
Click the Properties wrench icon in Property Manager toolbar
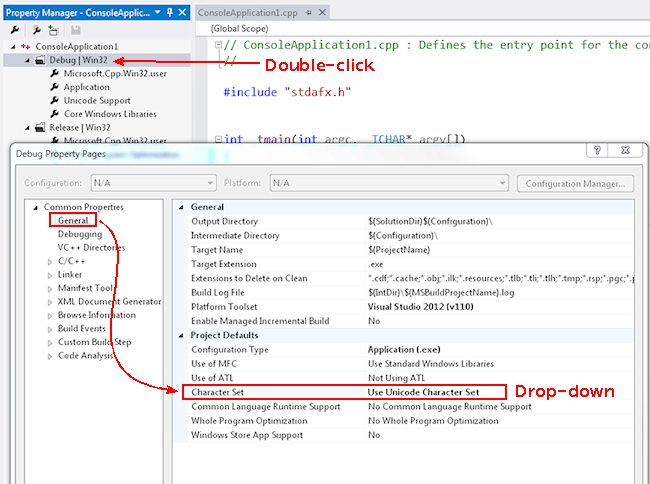coord(15,30)
